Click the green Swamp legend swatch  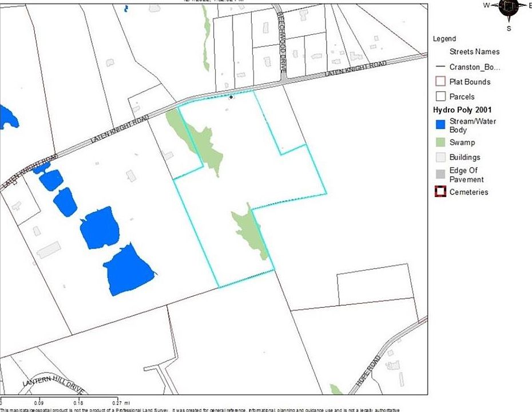440,142
